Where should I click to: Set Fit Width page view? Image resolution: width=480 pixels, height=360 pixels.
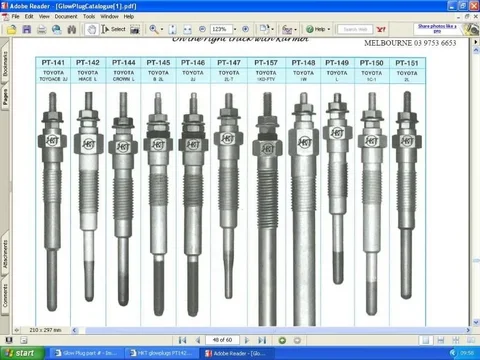(x=187, y=30)
